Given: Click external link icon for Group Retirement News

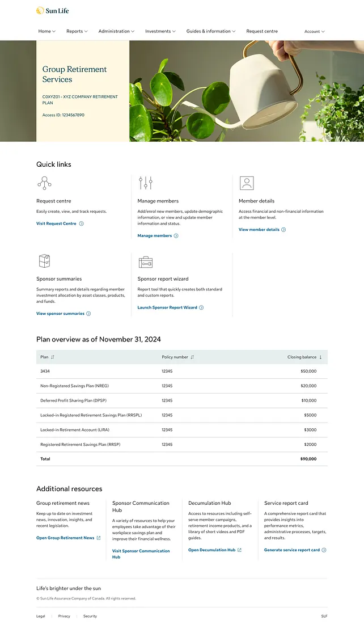Looking at the screenshot, I should [x=99, y=538].
